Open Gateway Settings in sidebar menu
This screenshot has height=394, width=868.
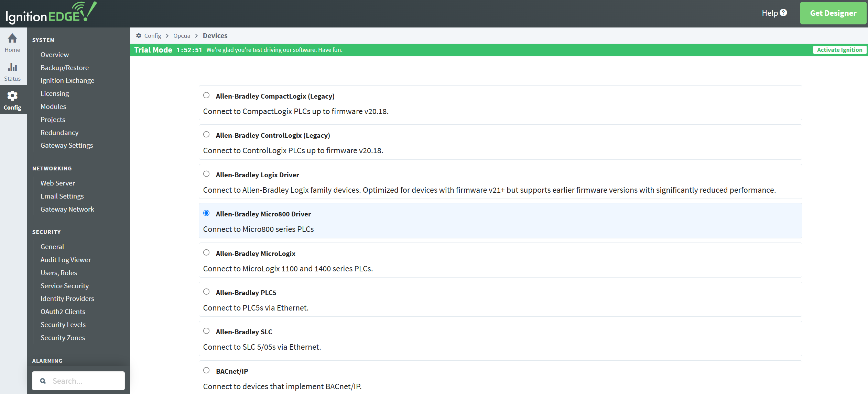pyautogui.click(x=67, y=145)
